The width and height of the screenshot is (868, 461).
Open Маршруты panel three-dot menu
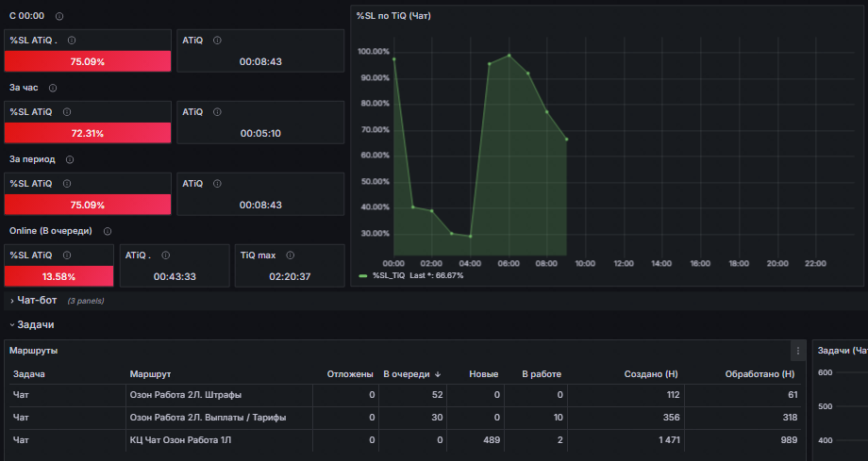click(797, 351)
